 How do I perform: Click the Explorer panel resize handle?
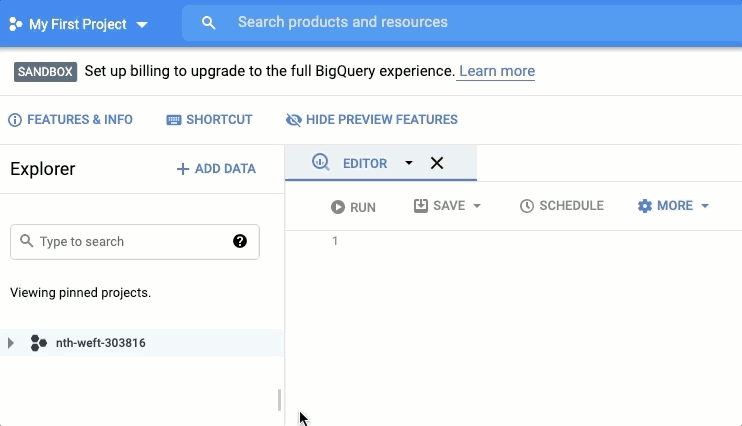[x=279, y=400]
